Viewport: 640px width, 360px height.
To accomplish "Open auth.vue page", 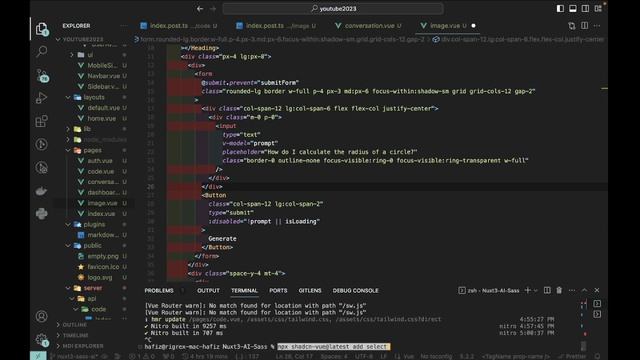I will click(100, 161).
